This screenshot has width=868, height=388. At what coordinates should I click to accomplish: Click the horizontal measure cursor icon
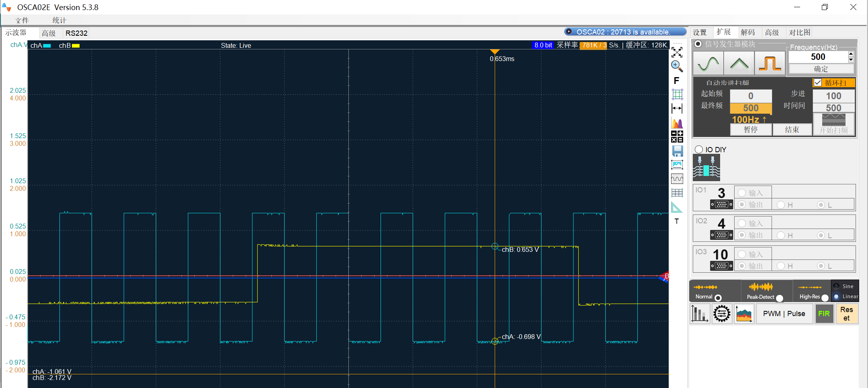(677, 108)
